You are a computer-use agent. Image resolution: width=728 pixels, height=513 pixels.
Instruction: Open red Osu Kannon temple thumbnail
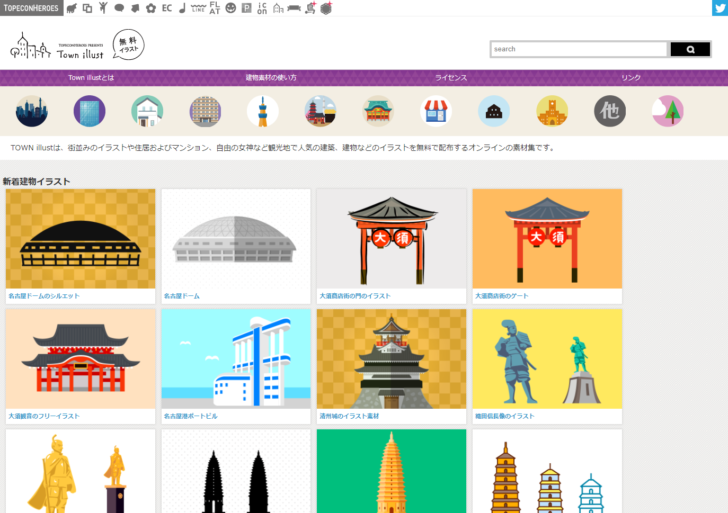click(80, 359)
